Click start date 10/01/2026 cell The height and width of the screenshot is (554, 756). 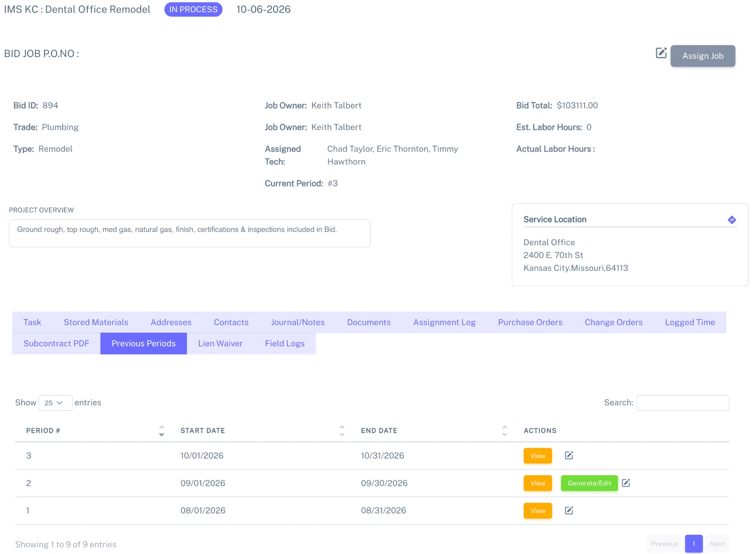coord(202,455)
